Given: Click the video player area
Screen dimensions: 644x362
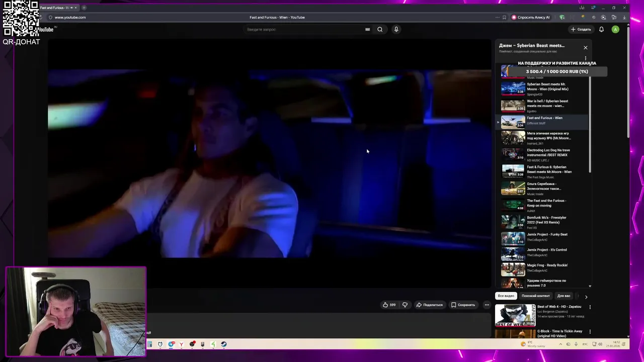Looking at the screenshot, I should tap(269, 163).
